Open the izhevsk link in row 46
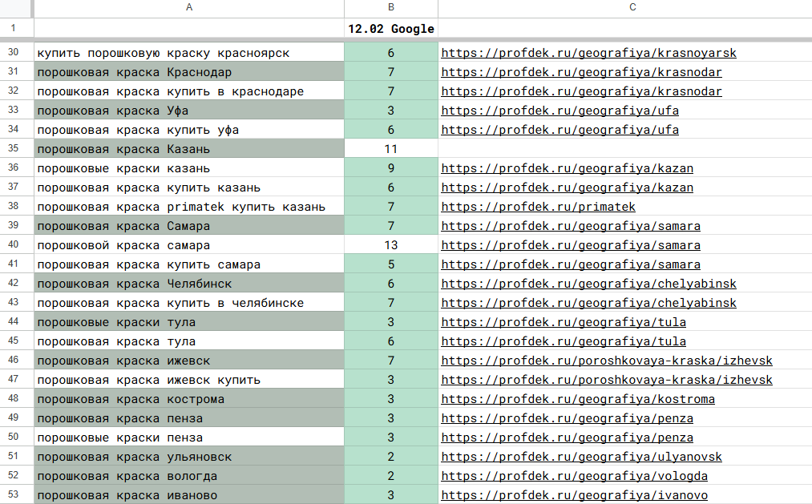 tap(607, 361)
